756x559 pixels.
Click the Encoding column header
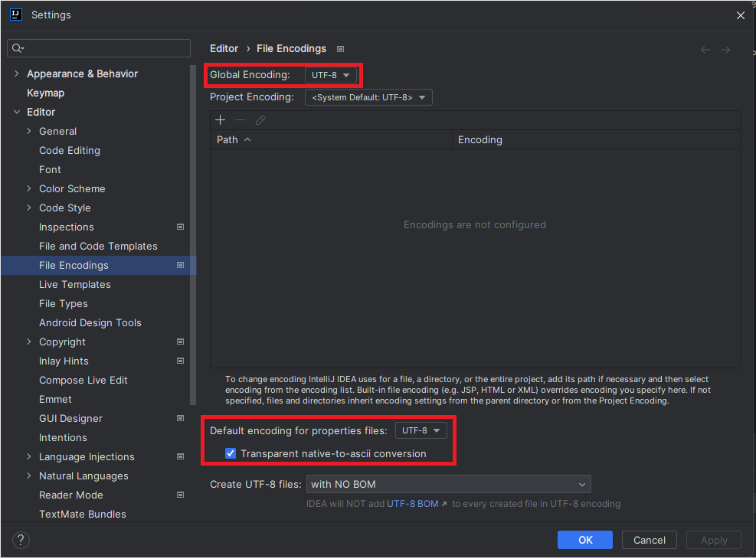point(597,139)
